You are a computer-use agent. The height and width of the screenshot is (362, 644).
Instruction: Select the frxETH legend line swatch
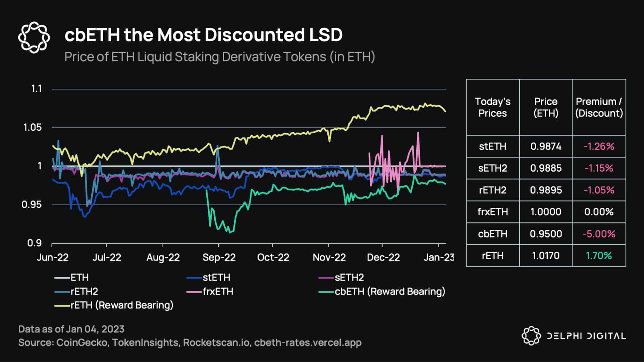coord(194,292)
